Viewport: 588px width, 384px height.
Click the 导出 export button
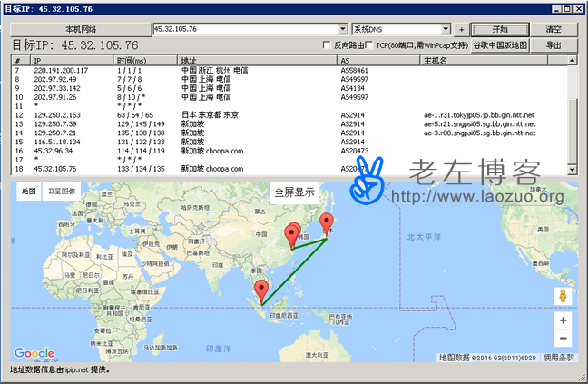(553, 45)
